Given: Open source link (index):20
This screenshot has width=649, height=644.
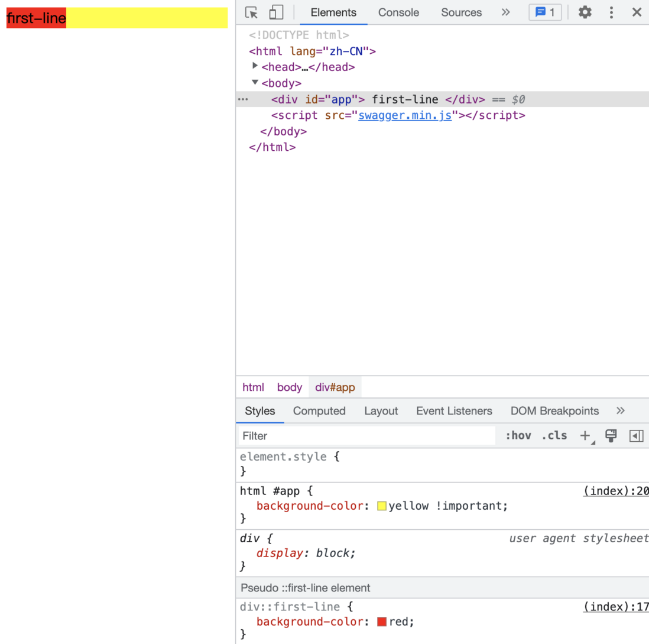Looking at the screenshot, I should click(616, 491).
